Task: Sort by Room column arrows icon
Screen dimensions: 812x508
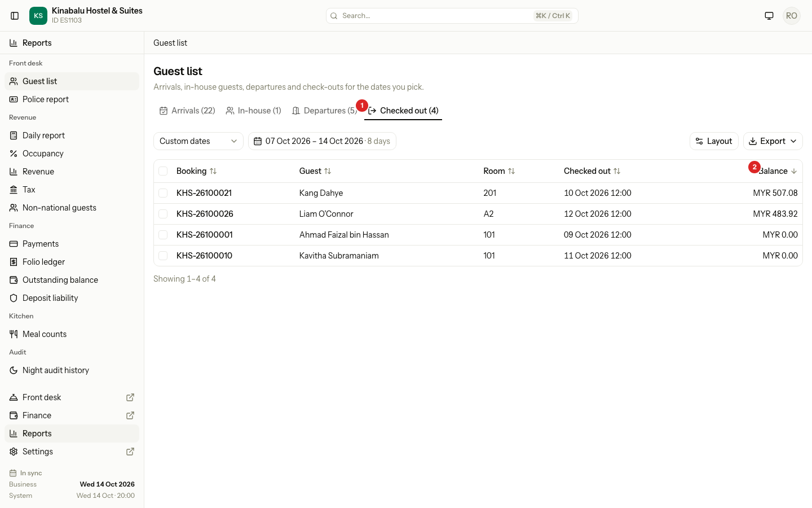Action: [x=511, y=171]
